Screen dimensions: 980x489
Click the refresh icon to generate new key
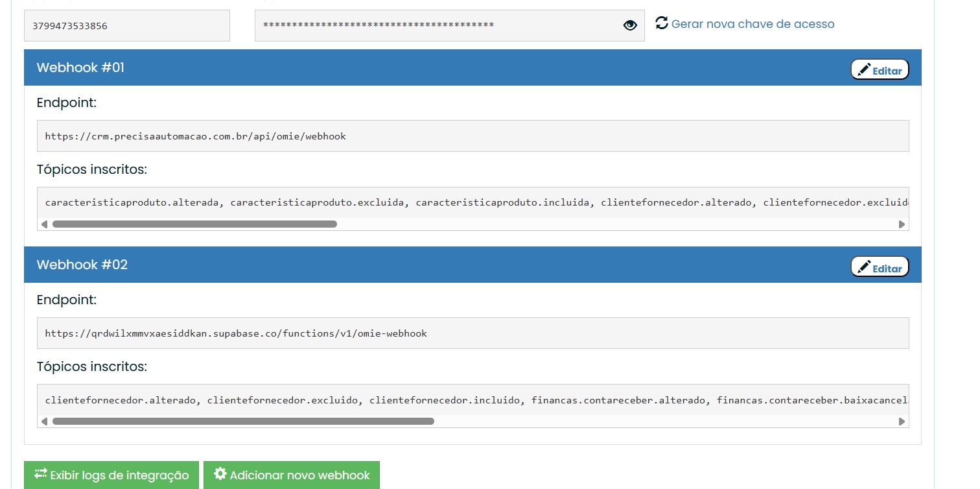click(x=661, y=23)
